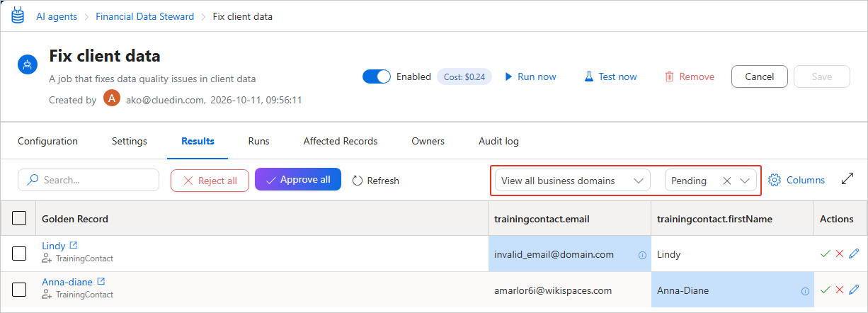The height and width of the screenshot is (313, 868).
Task: Select the Lindy row checkbox
Action: point(20,253)
